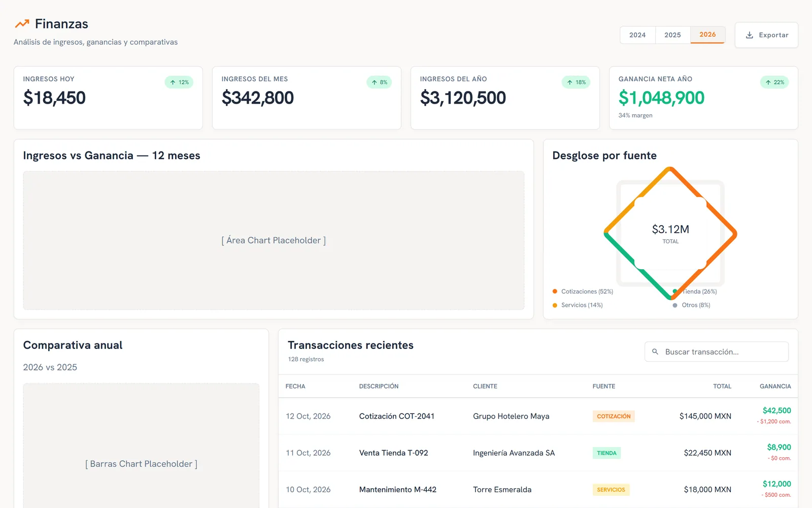Click the 12% up-arrow badge on Ingresos Hoy
The height and width of the screenshot is (508, 812).
[179, 82]
